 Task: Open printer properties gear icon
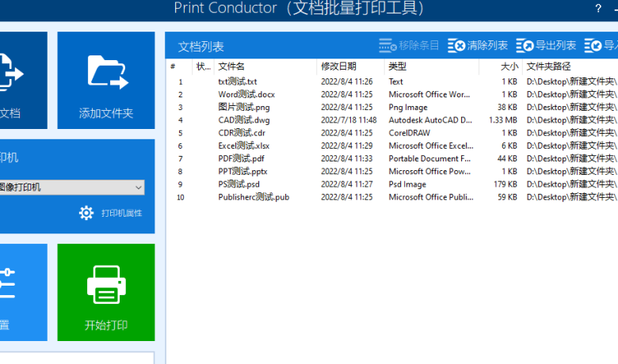[x=86, y=213]
